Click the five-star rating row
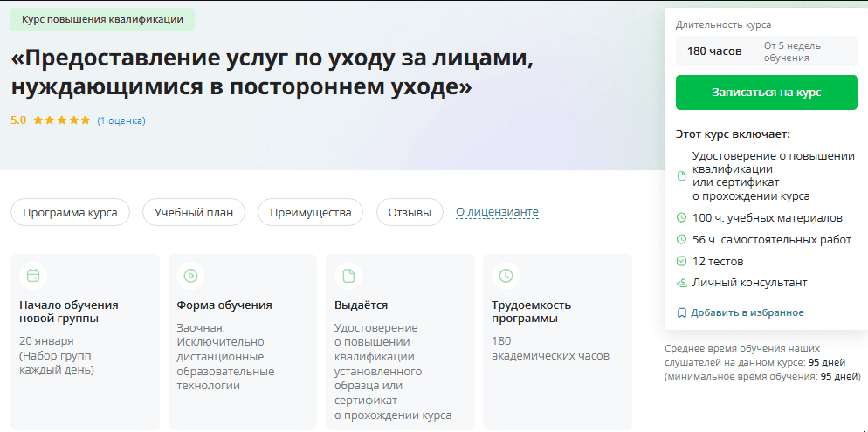The image size is (868, 432). [62, 120]
